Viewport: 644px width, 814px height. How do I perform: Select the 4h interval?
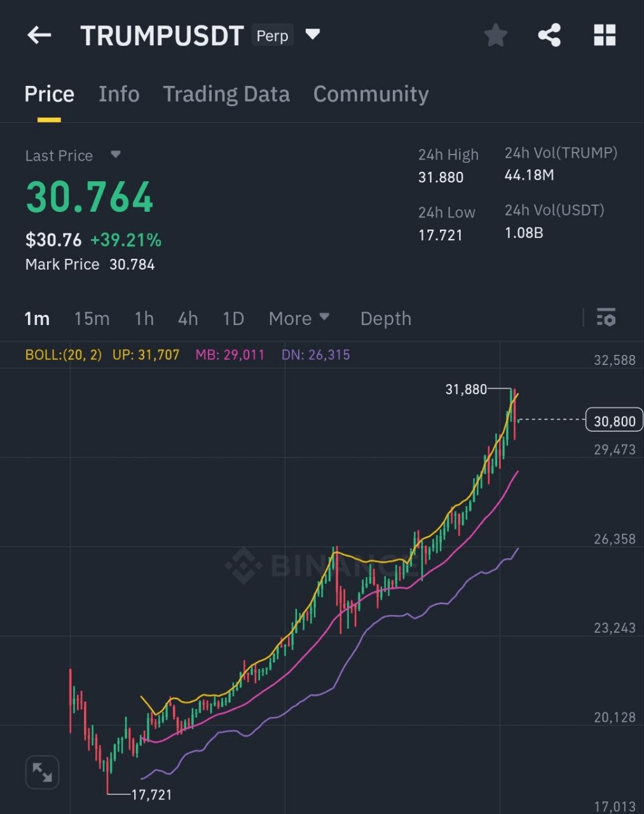click(x=188, y=318)
